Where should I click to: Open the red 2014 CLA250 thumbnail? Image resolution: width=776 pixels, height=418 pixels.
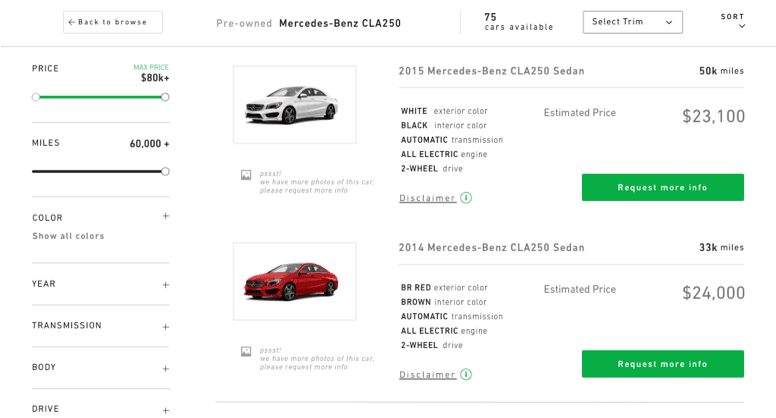coord(294,281)
